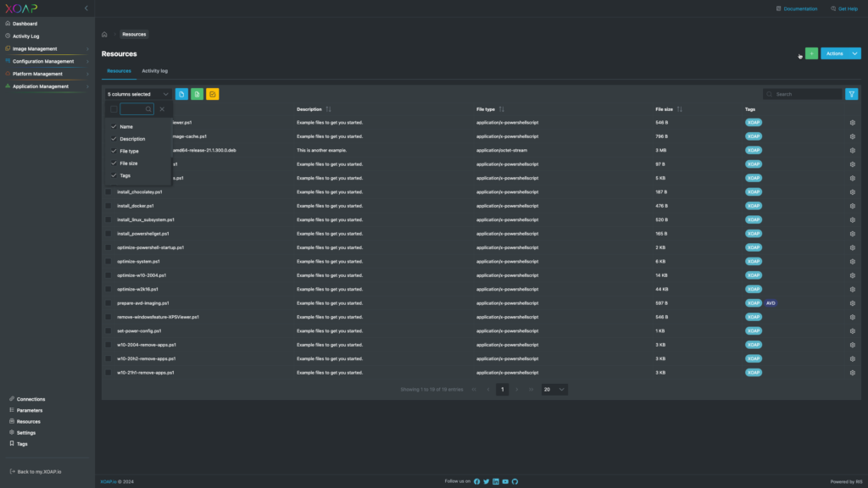Click the Resources breadcrumb
The width and height of the screenshot is (868, 488).
(134, 34)
